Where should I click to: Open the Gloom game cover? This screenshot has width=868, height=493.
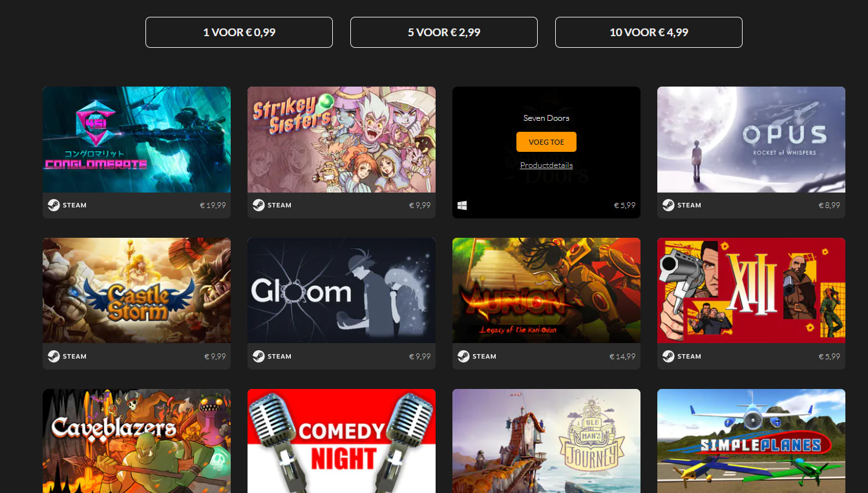pos(341,291)
